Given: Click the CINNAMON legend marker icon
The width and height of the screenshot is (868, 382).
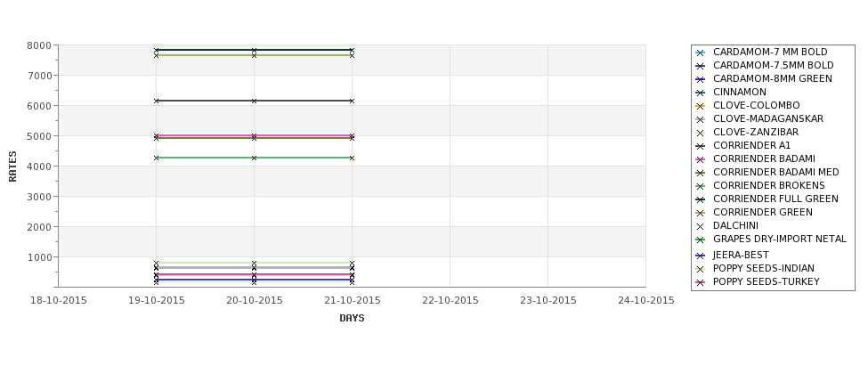Looking at the screenshot, I should pyautogui.click(x=701, y=93).
